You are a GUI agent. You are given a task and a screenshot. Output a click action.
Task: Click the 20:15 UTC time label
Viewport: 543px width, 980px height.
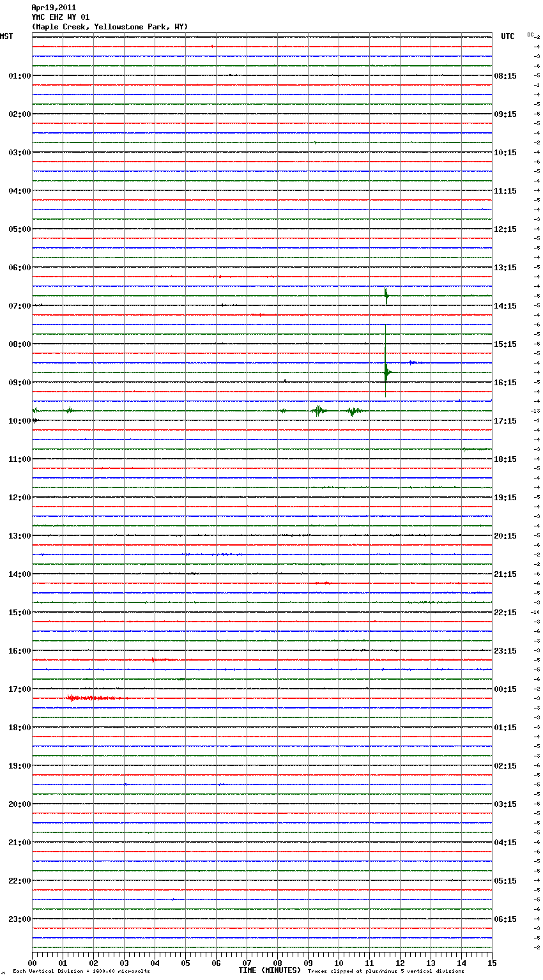[505, 536]
